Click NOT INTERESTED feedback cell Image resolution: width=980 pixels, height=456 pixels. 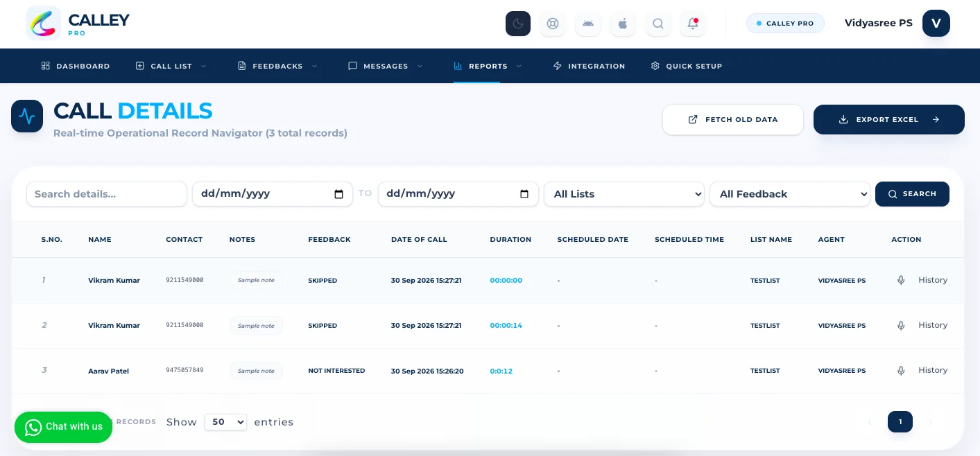[x=336, y=371]
